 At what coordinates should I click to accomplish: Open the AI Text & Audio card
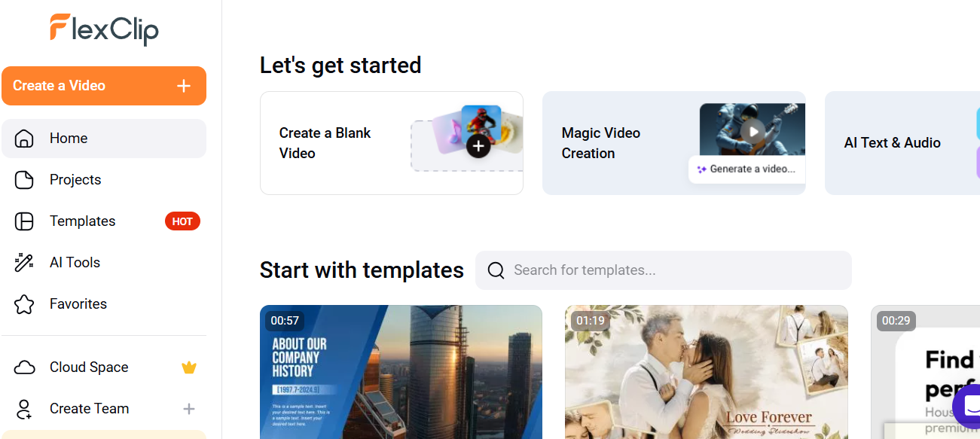pos(902,143)
